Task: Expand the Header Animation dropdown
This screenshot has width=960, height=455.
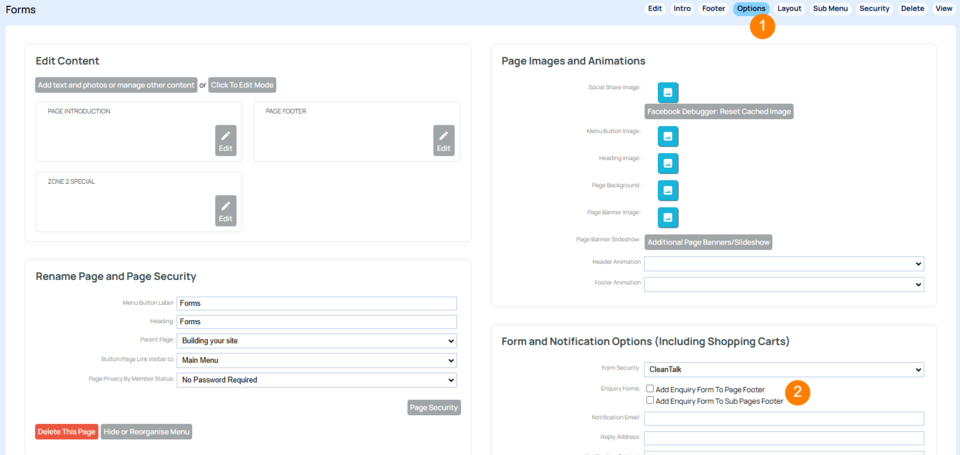Action: tap(783, 264)
